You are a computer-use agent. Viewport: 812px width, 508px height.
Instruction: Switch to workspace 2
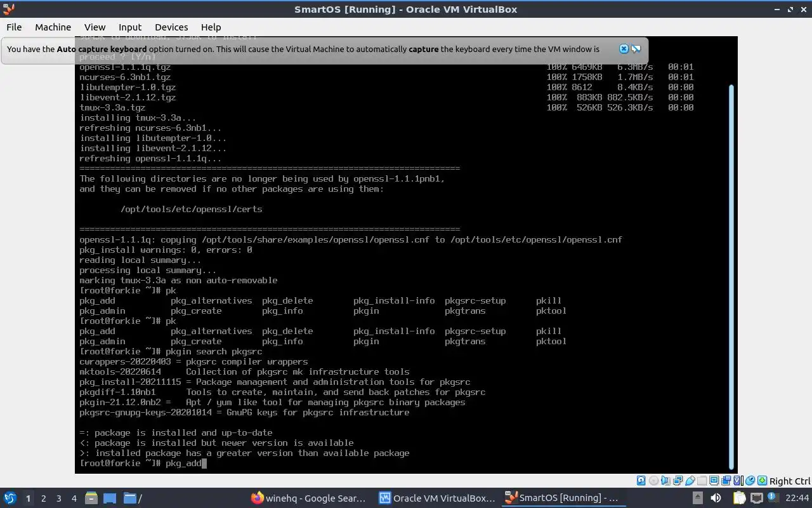43,498
